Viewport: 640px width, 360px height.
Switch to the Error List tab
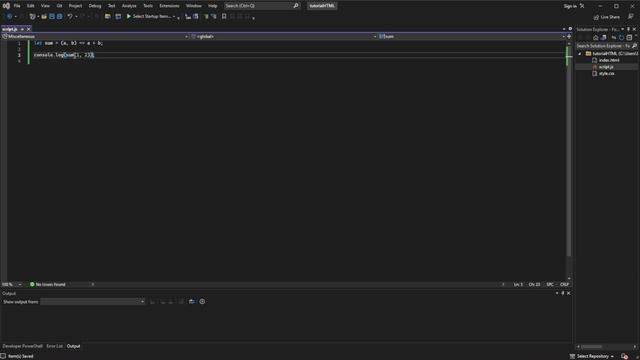[x=54, y=346]
